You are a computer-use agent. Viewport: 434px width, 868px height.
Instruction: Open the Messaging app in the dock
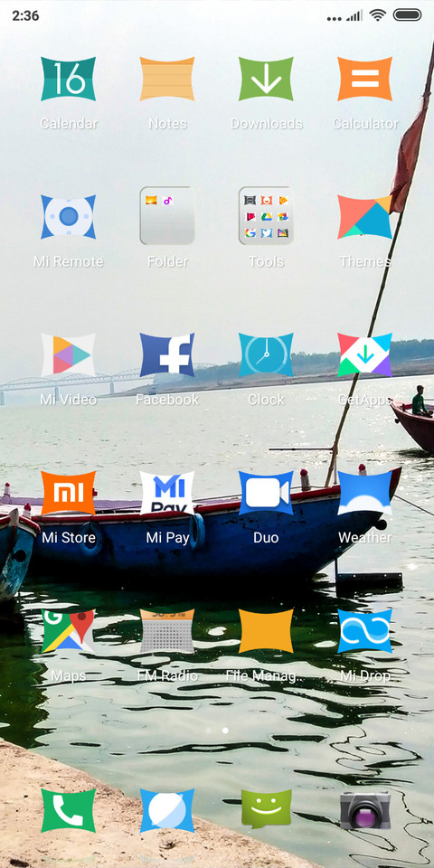click(266, 809)
